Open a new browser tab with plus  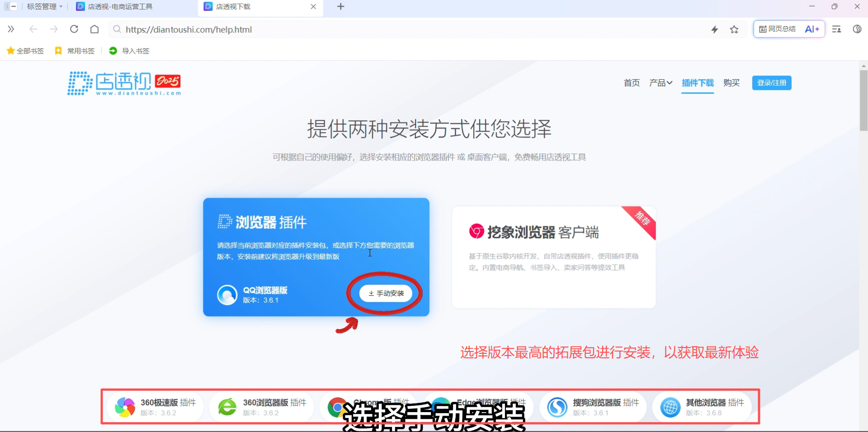pyautogui.click(x=341, y=6)
